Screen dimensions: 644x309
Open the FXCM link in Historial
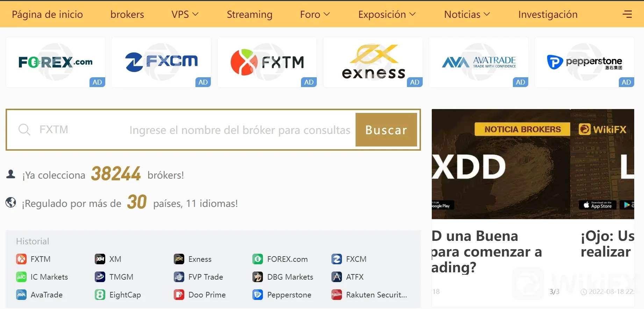[x=356, y=259]
